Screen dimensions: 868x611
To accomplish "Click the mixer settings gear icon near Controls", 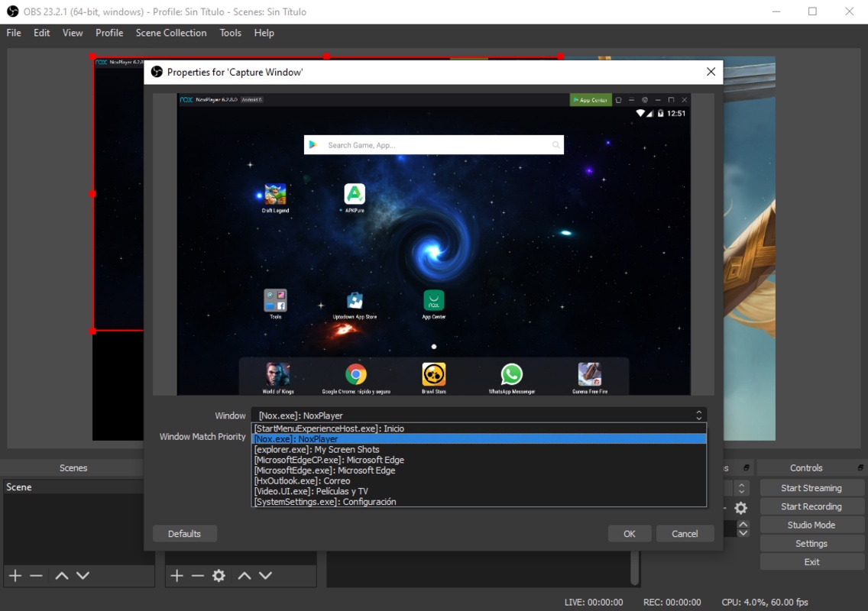I will [740, 508].
